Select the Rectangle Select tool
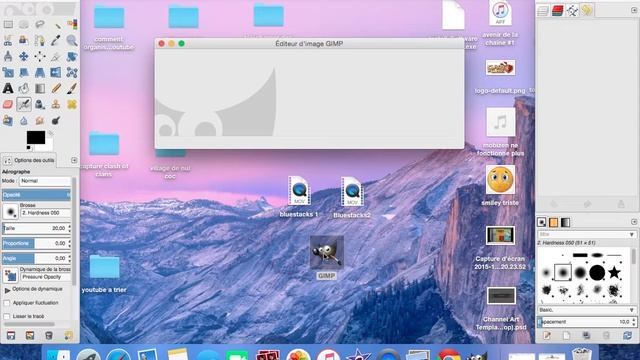640x360 pixels. [8, 24]
